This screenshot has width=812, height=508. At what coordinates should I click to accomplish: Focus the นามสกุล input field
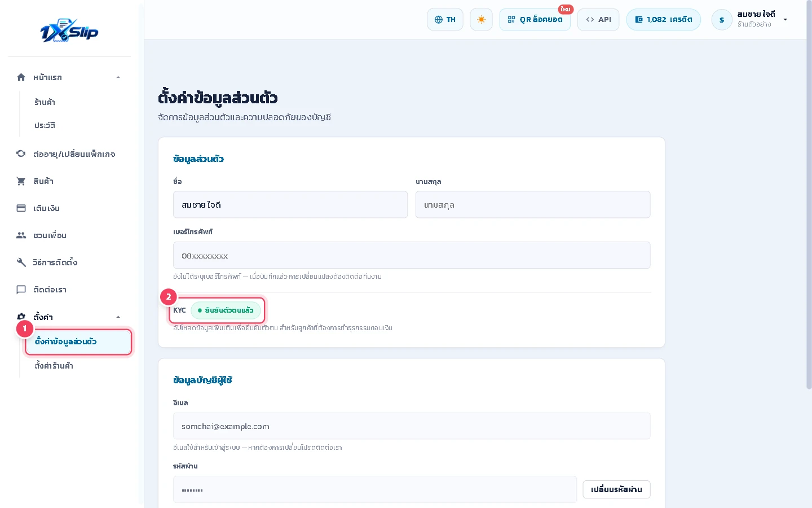point(533,204)
